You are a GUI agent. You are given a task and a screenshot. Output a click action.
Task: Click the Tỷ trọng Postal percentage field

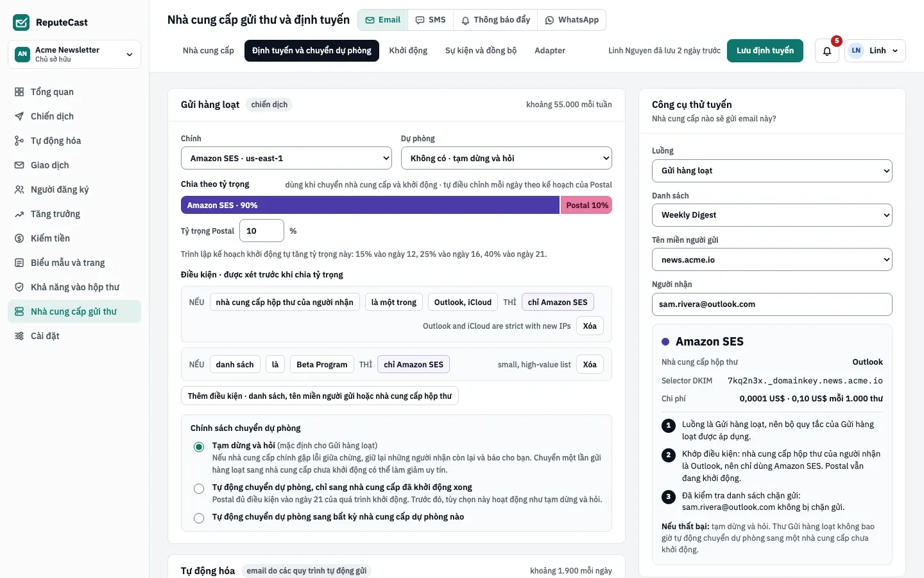(x=262, y=231)
